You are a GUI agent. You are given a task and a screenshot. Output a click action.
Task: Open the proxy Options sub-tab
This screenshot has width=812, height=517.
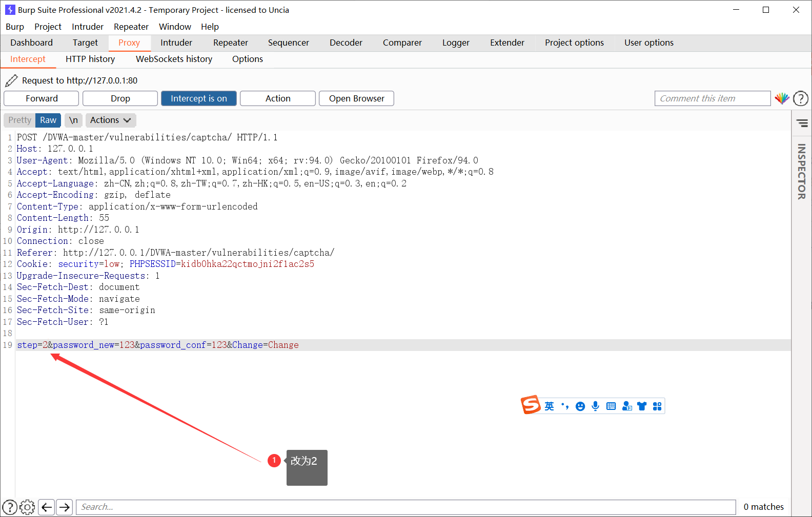(x=248, y=59)
